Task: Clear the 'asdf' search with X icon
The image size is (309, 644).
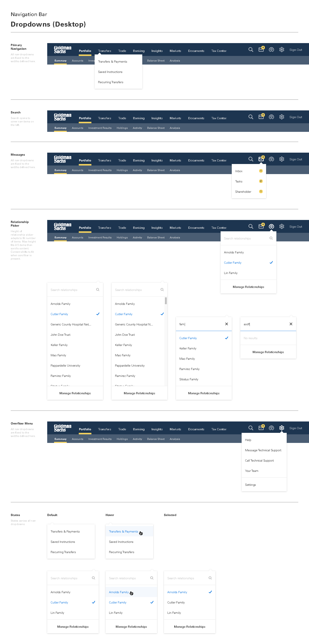Action: click(291, 324)
